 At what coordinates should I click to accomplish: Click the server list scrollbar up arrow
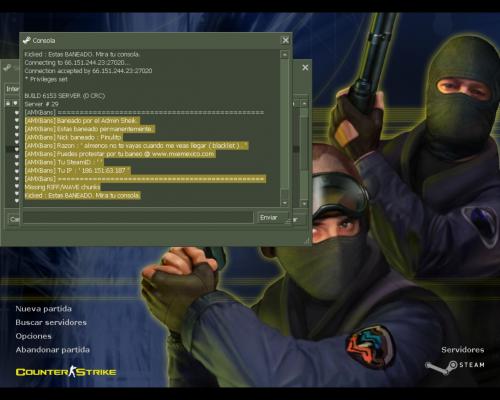(x=304, y=104)
